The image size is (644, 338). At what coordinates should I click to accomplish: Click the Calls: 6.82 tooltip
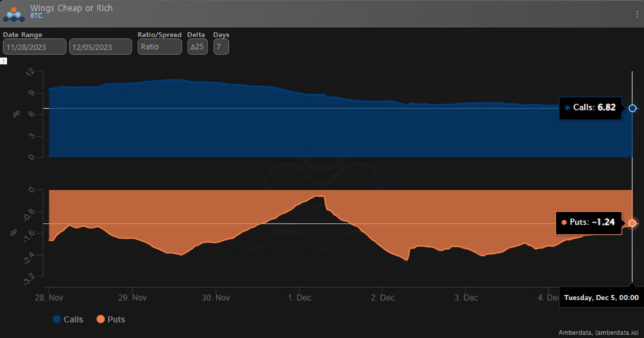[x=589, y=108]
